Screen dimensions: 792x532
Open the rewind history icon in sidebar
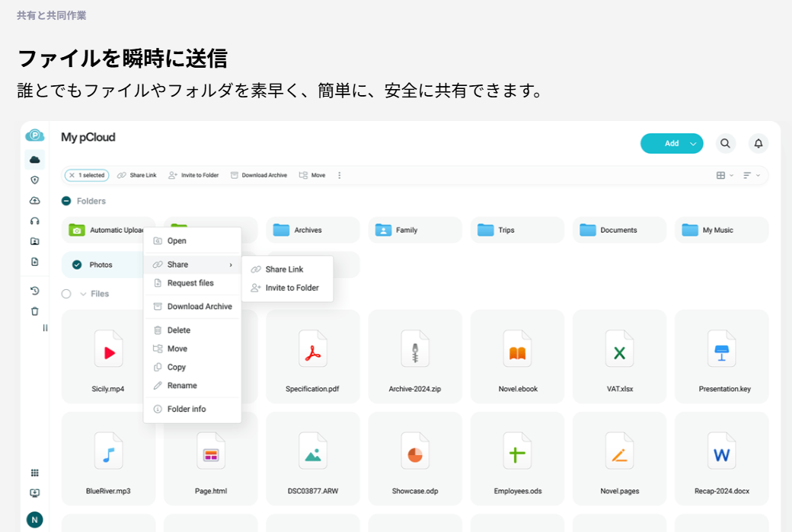pyautogui.click(x=34, y=291)
